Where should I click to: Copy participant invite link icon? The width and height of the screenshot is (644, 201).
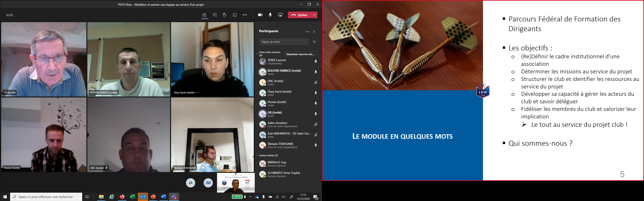pos(314,42)
